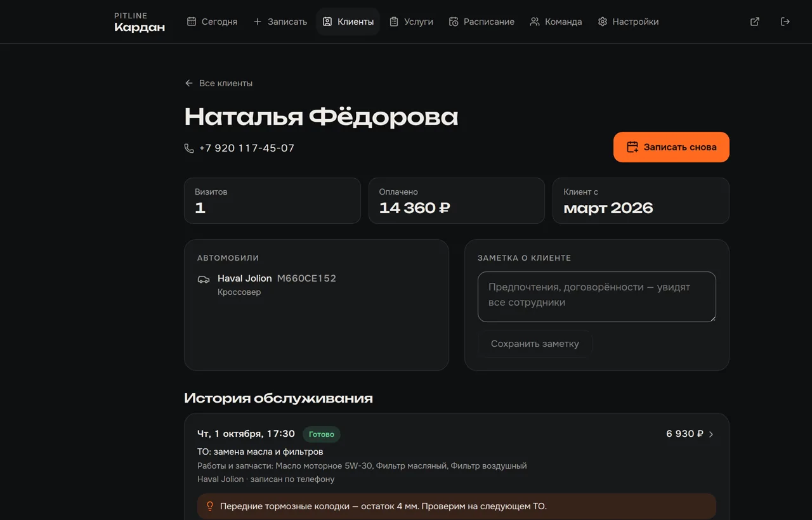Switch to the Расписание tab
The image size is (812, 520).
click(x=481, y=22)
